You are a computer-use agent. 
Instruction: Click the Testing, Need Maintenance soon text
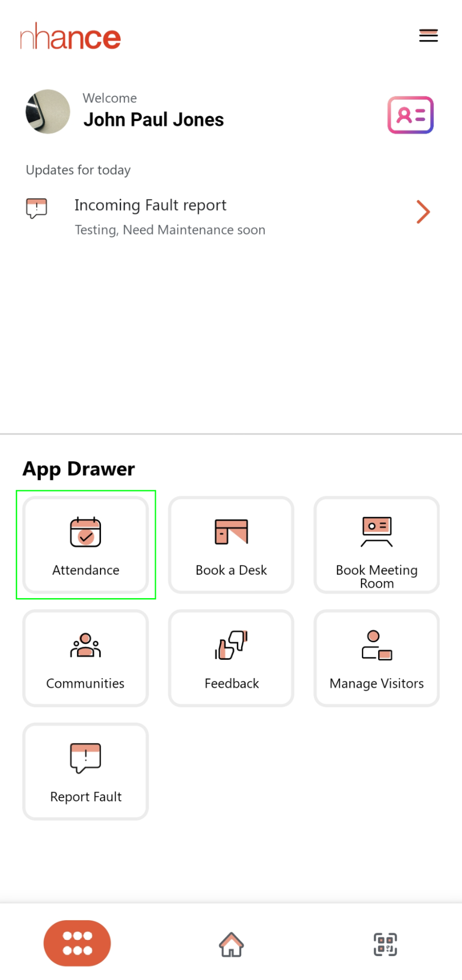[170, 230]
